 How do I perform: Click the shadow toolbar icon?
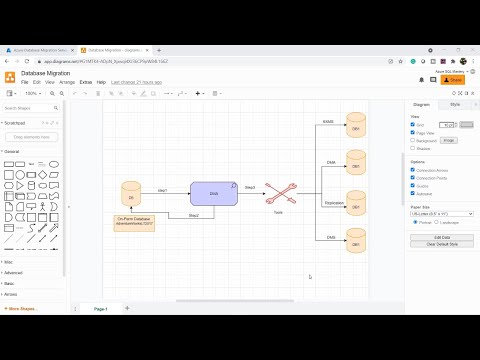point(153,94)
